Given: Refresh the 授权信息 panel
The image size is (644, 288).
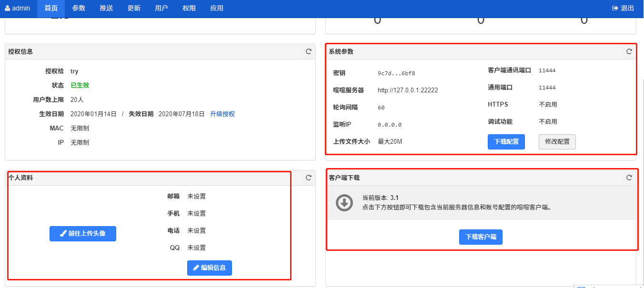Looking at the screenshot, I should click(309, 51).
